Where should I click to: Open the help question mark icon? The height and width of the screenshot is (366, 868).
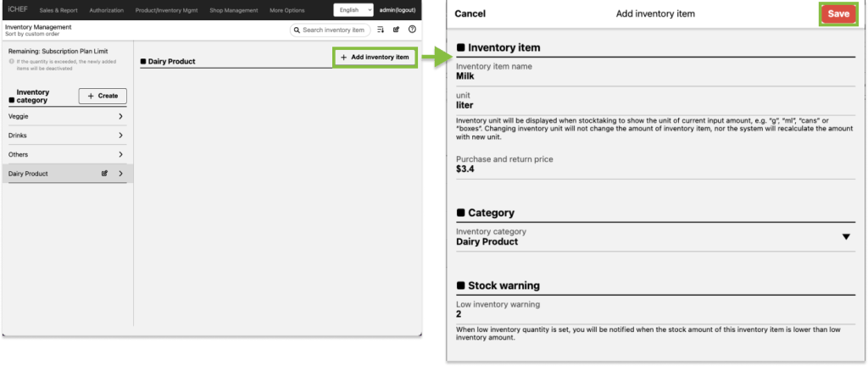[412, 30]
